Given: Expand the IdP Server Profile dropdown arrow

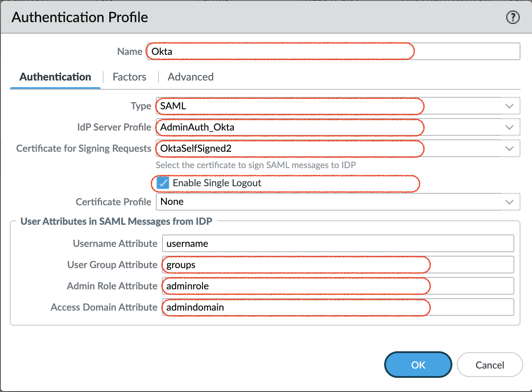Looking at the screenshot, I should pyautogui.click(x=509, y=127).
